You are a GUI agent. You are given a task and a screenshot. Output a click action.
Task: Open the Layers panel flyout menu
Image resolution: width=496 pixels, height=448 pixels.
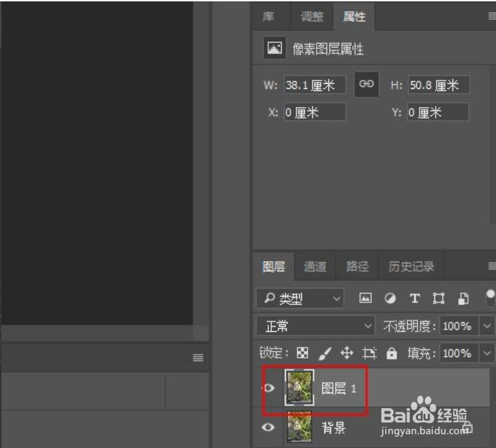coord(492,266)
